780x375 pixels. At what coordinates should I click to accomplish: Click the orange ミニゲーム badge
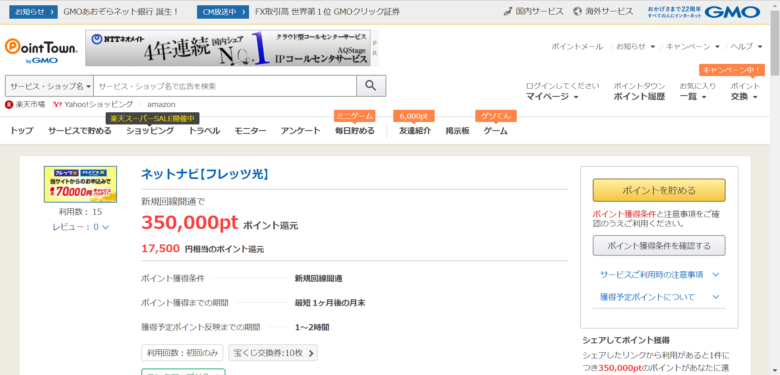coord(355,116)
